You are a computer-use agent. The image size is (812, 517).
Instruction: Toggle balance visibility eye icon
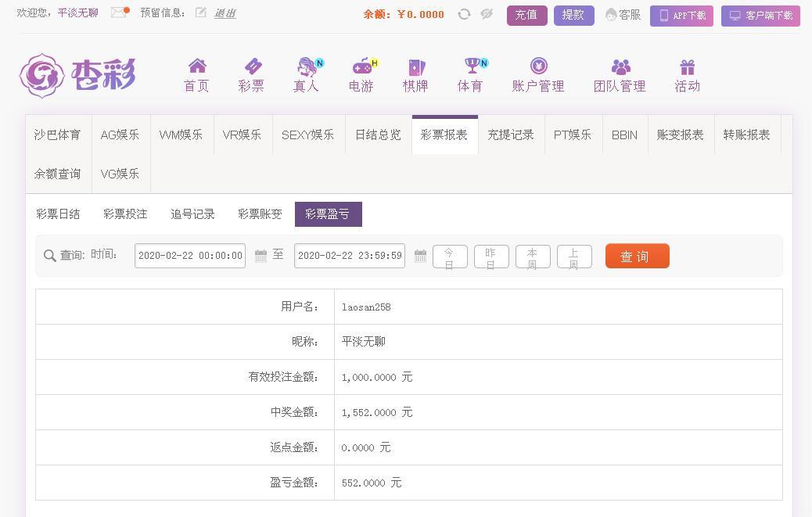pos(487,14)
